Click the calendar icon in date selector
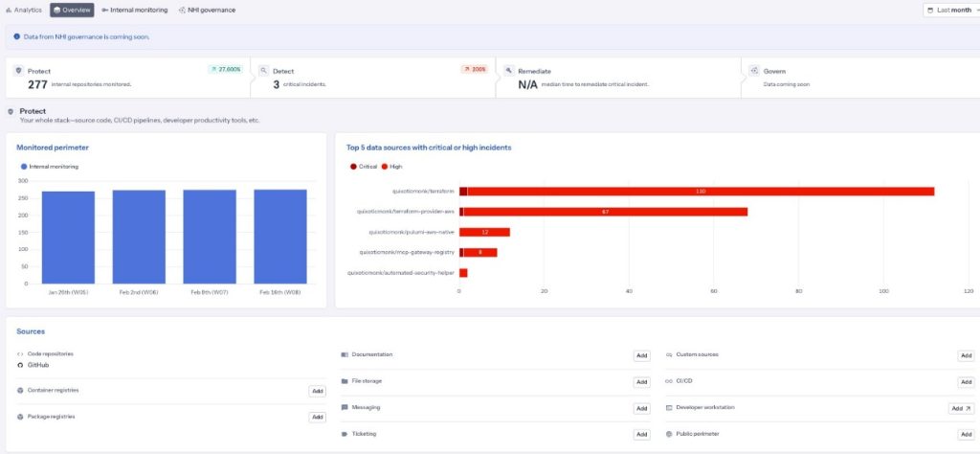This screenshot has height=454, width=980. pyautogui.click(x=930, y=10)
